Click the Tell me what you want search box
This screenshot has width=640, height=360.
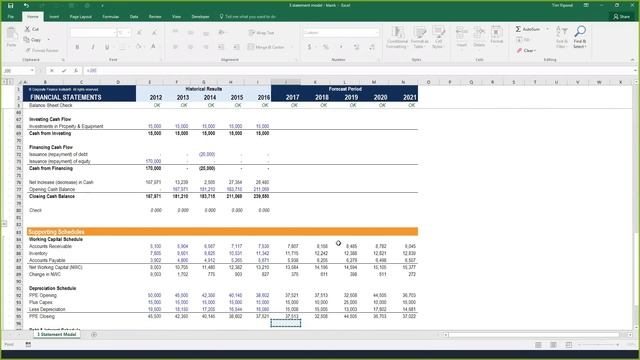(x=247, y=17)
